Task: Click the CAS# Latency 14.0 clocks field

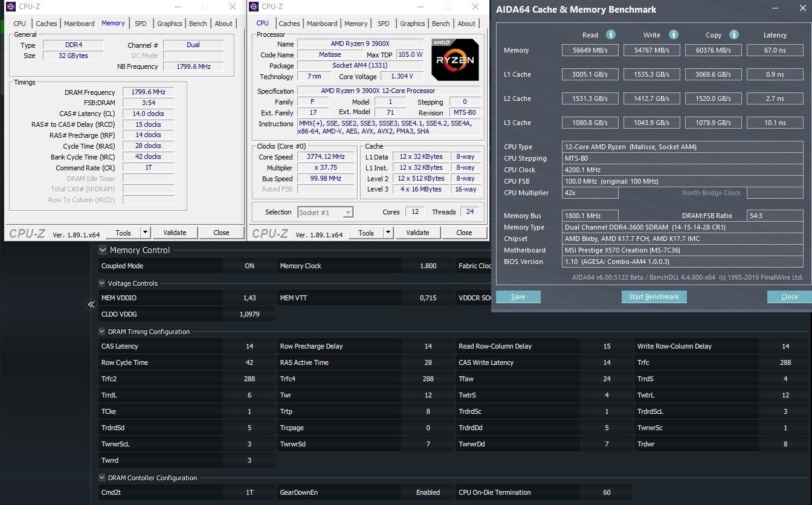Action: tap(148, 114)
